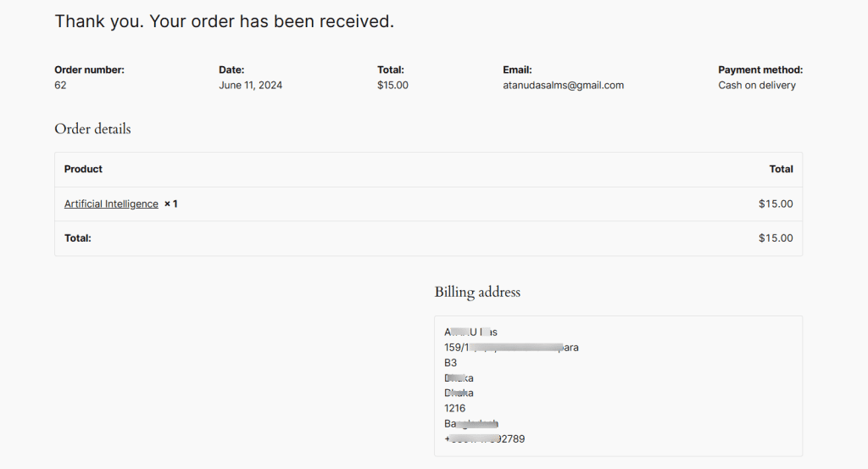This screenshot has width=868, height=469.
Task: Click the Total: label in table footer
Action: (78, 238)
